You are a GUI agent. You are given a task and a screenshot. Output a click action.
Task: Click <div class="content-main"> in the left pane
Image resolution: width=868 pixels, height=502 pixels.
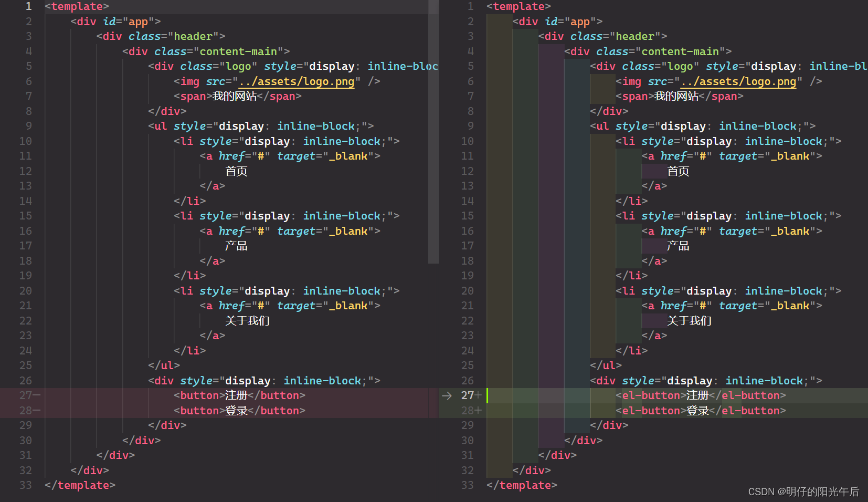[206, 51]
